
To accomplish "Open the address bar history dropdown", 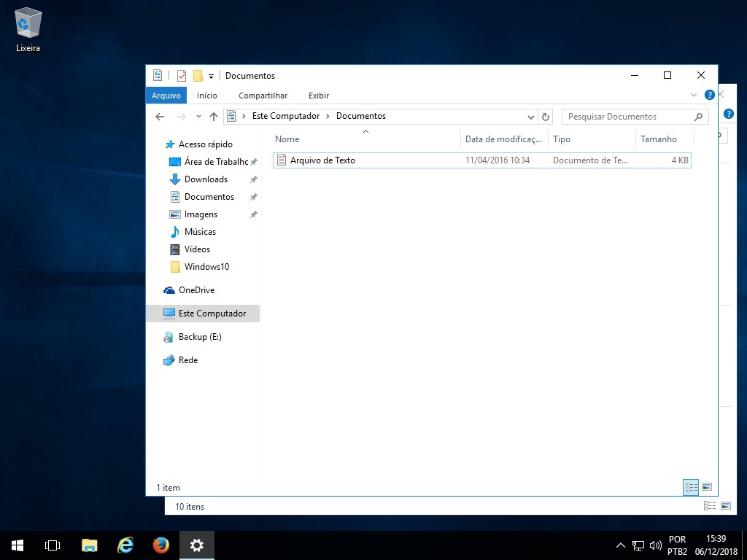I will click(530, 117).
